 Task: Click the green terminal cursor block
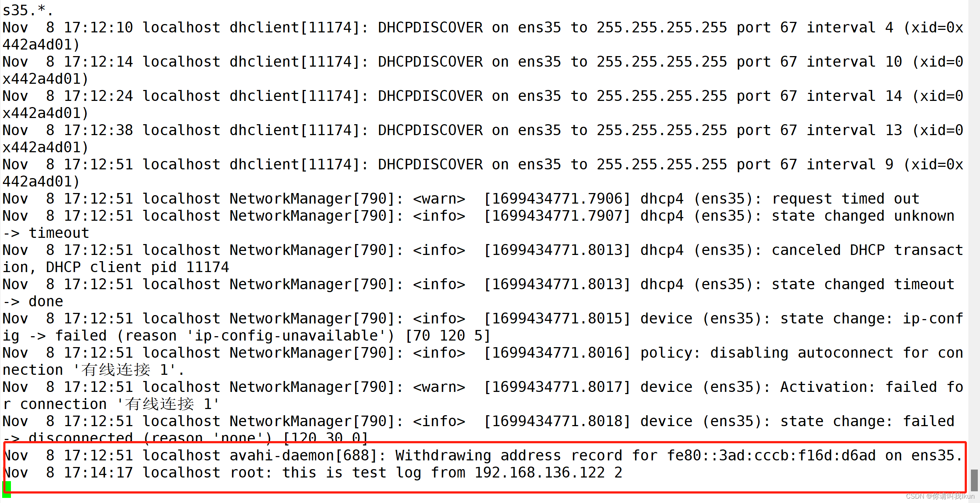tap(7, 489)
